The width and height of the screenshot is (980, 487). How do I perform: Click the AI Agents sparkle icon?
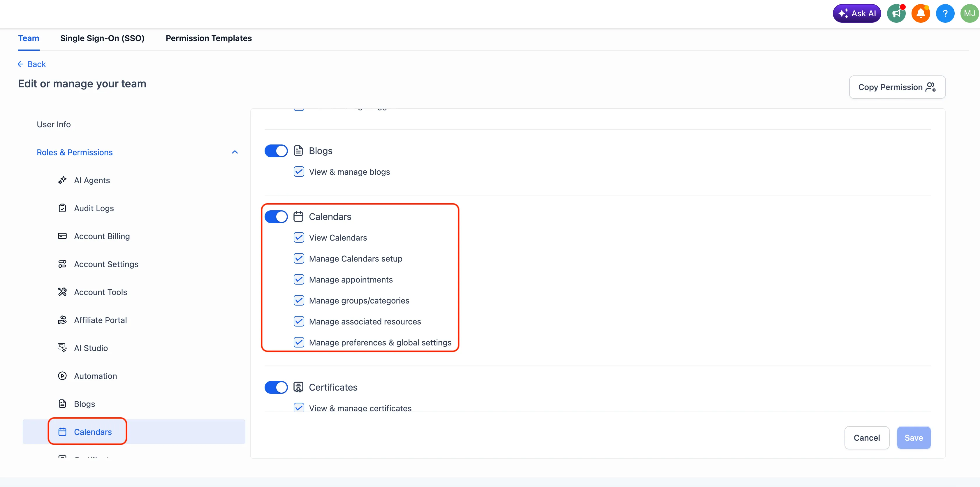(62, 180)
